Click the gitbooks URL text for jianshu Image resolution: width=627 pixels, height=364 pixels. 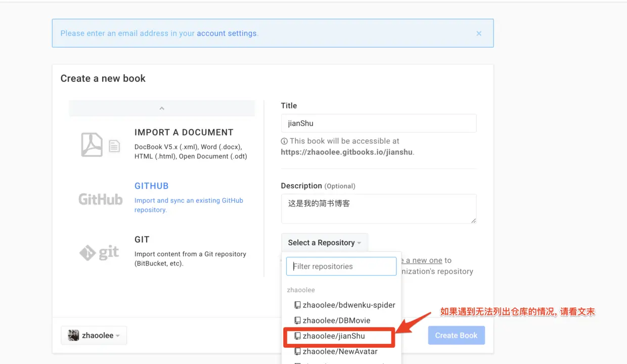pyautogui.click(x=347, y=152)
